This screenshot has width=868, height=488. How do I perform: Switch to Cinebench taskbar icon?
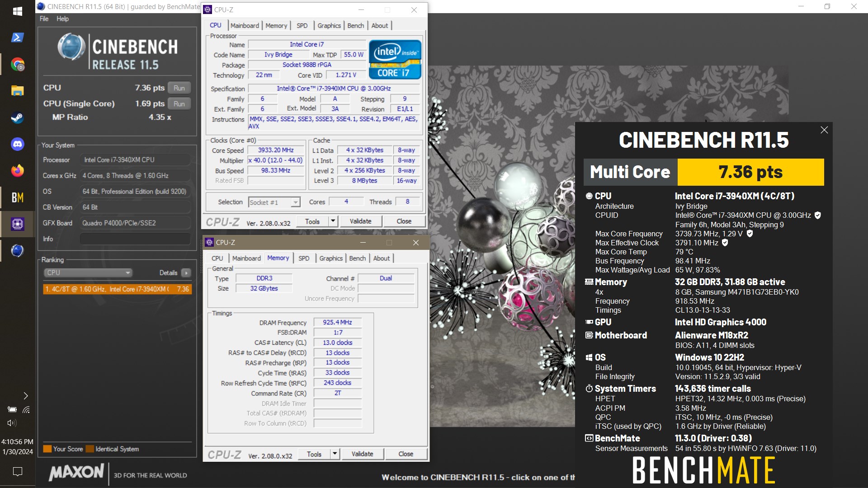[x=18, y=250]
